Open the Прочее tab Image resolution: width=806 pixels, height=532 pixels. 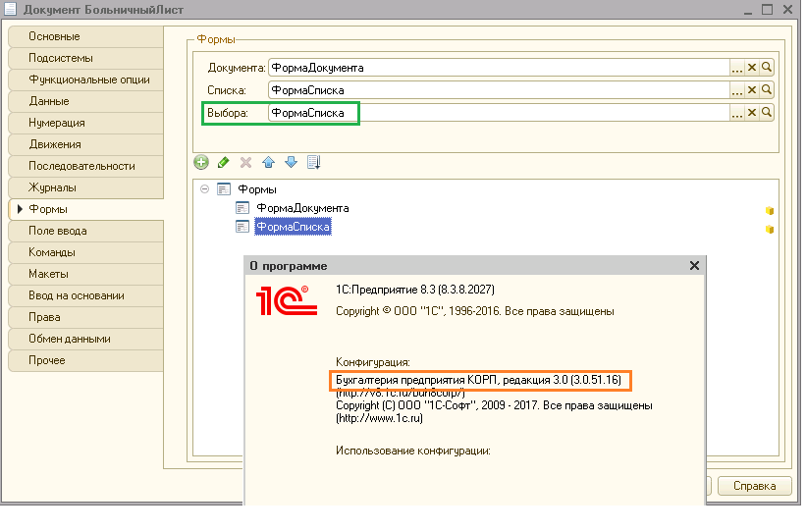(86, 360)
